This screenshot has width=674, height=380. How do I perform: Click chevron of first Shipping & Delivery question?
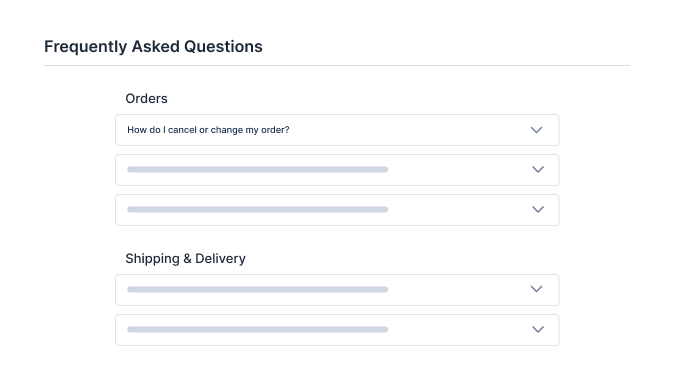pos(536,289)
